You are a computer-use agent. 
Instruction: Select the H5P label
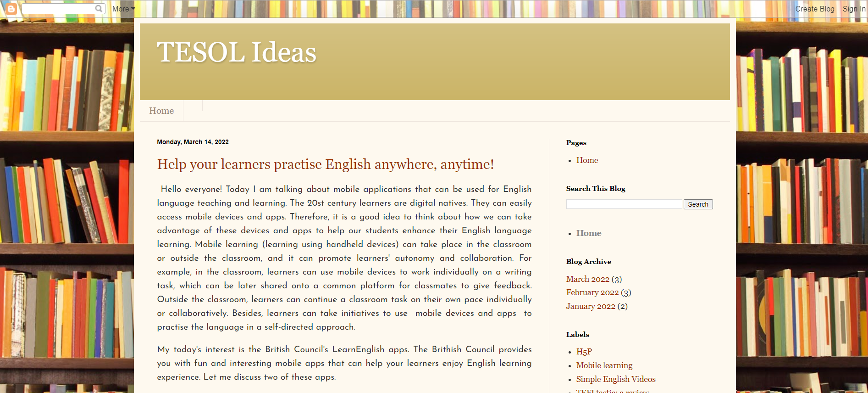(x=584, y=352)
